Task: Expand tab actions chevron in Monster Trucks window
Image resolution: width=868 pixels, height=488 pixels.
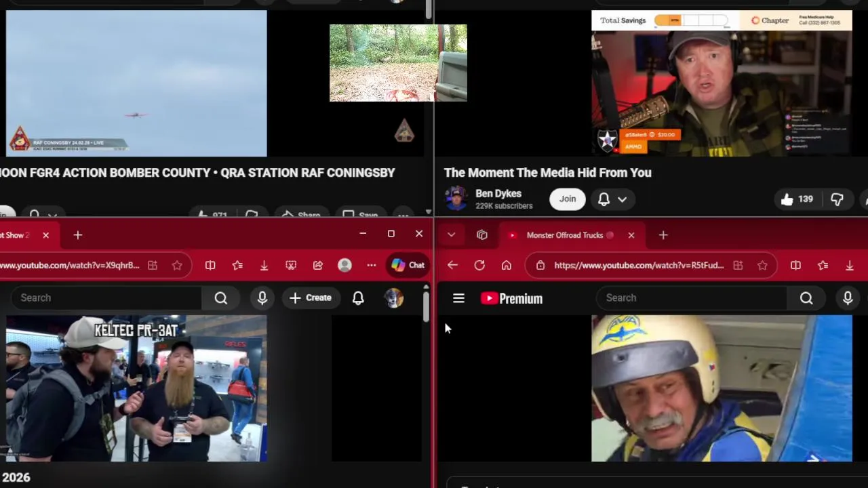Action: coord(451,235)
